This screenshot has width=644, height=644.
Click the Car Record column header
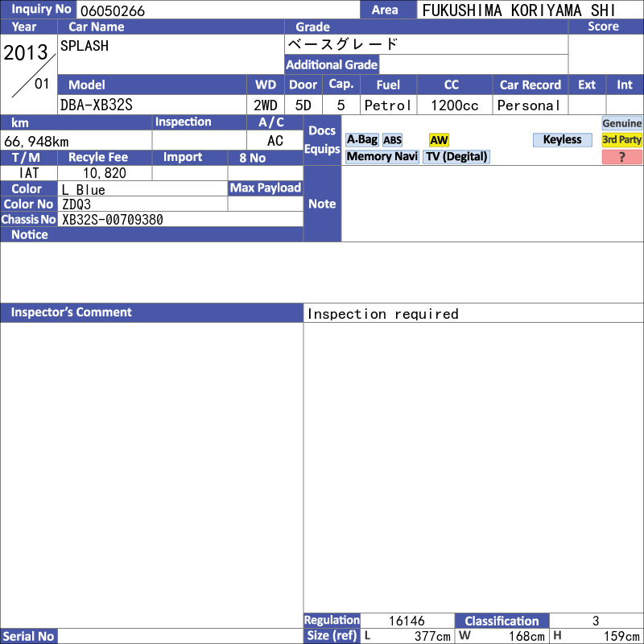530,85
